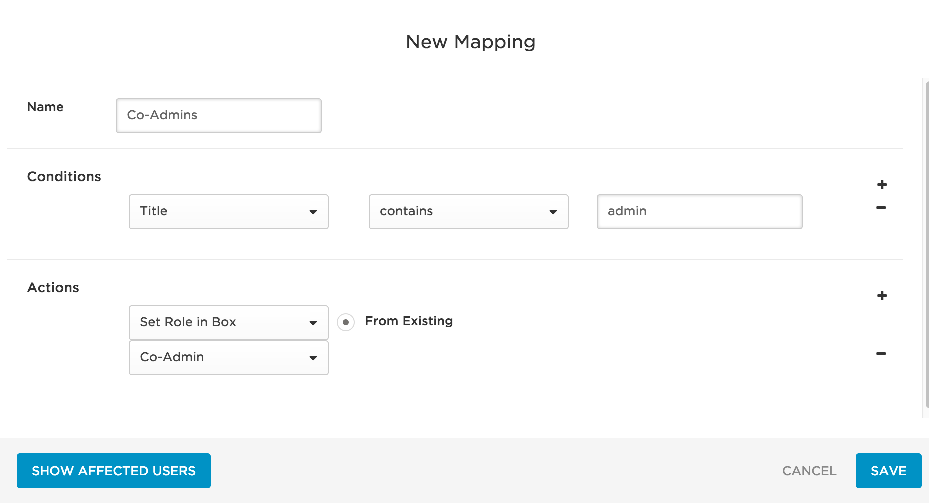
Task: Open the Set Role in Box dropdown
Action: (x=229, y=322)
